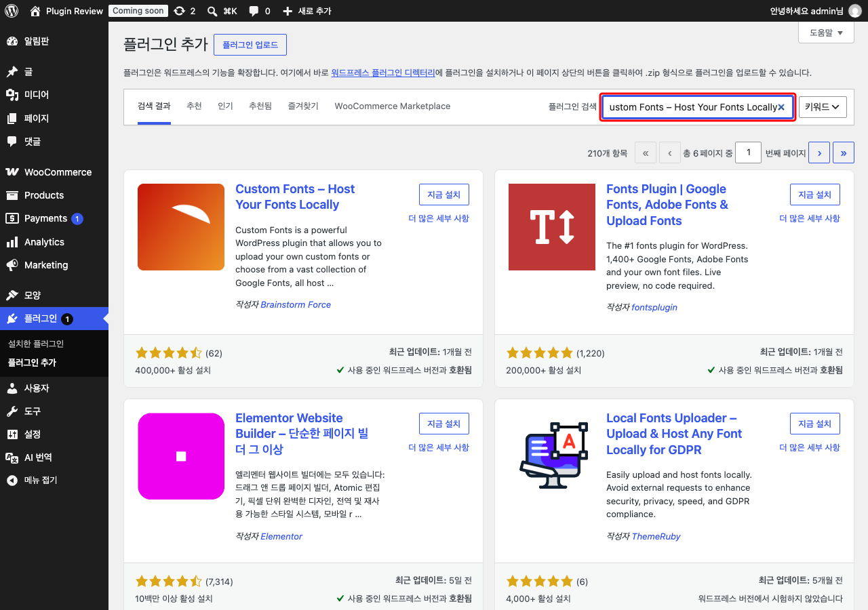
Task: Open the Products sidebar icon
Action: coord(12,195)
